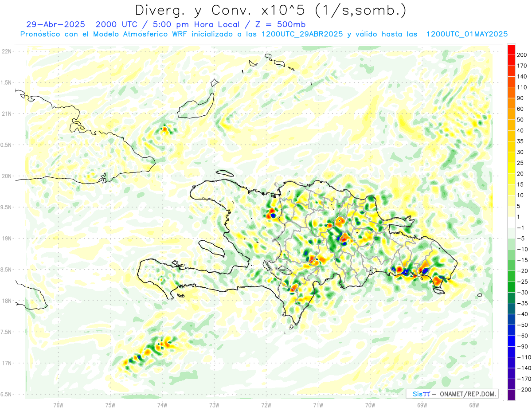Click the longitude label "69W"
The height and width of the screenshot is (411, 532).
[422, 405]
